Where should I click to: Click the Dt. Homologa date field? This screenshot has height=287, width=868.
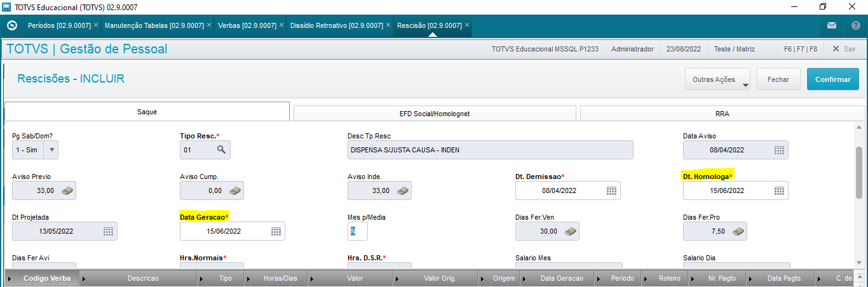pos(735,190)
